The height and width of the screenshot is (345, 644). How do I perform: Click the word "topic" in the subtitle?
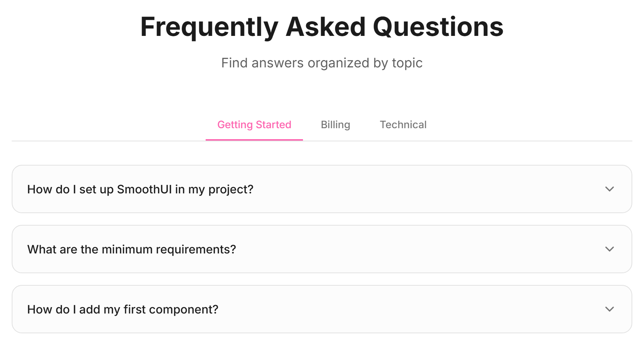407,63
